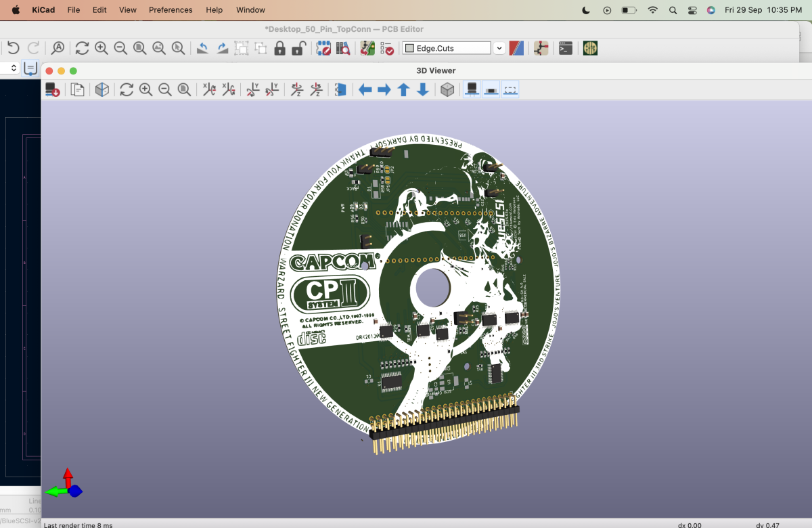Click the rendered PCB disc in 3D Viewer

pos(420,288)
